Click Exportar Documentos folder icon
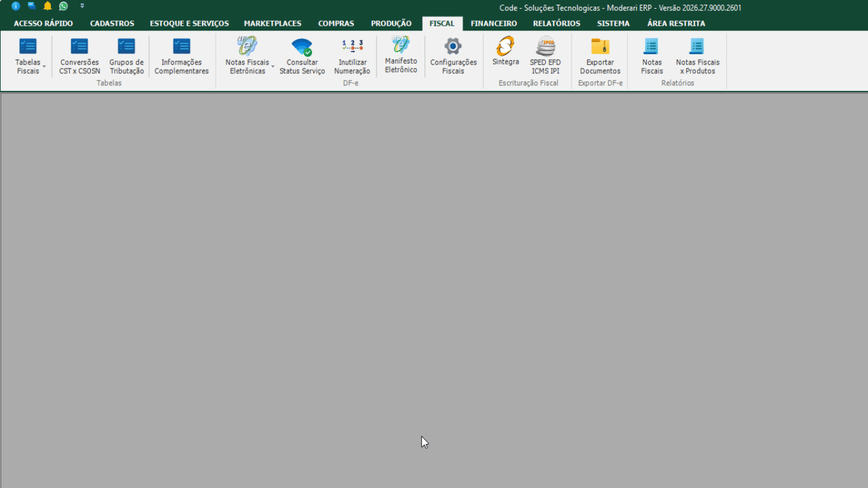 click(600, 46)
